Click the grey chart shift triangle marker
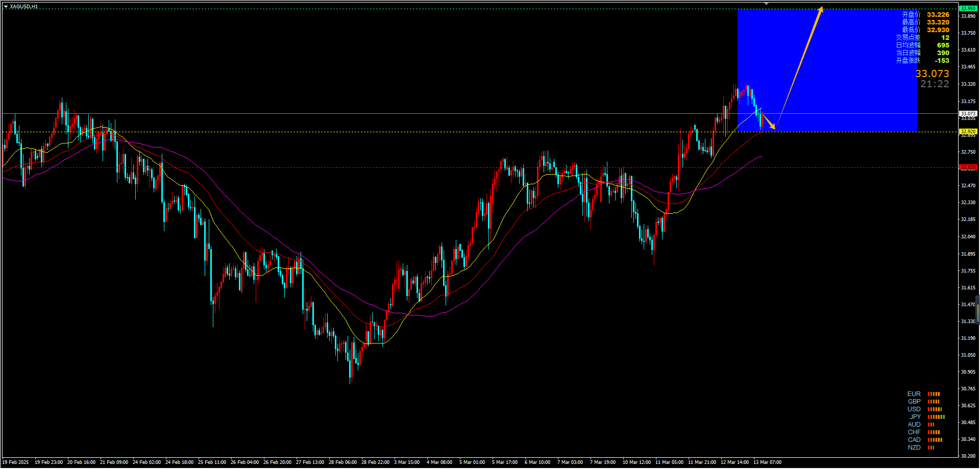Screen dimensions: 980x469 point(766,4)
